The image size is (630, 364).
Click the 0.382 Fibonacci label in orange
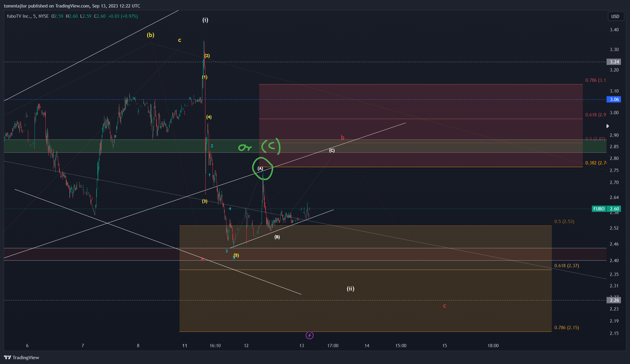coord(596,163)
